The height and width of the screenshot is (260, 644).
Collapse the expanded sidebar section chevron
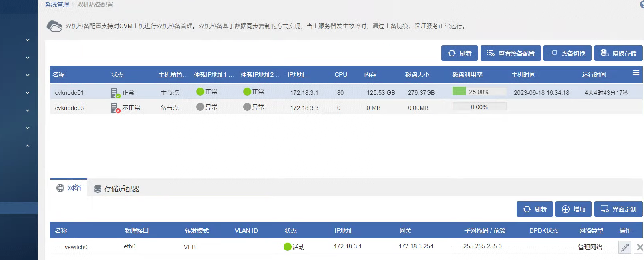(28, 146)
